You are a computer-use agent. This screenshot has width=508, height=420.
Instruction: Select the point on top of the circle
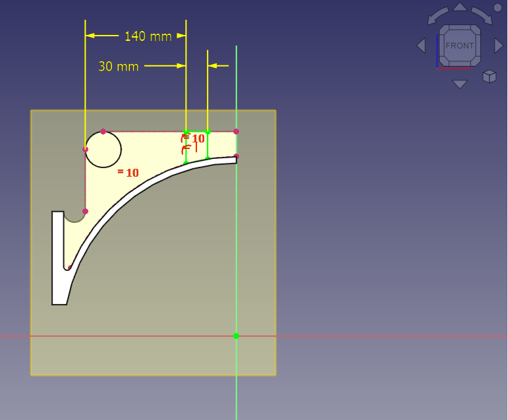click(x=103, y=131)
